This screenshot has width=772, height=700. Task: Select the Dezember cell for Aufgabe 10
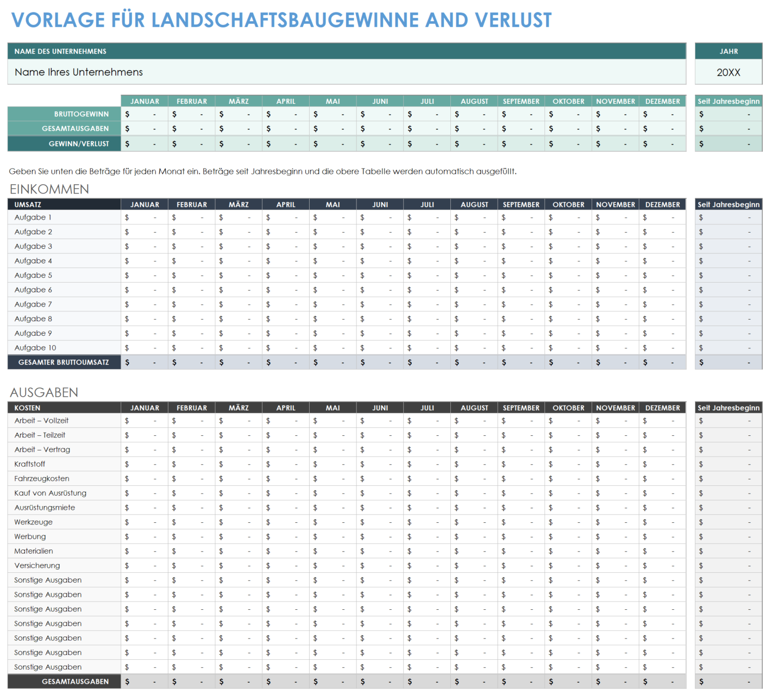tap(663, 348)
